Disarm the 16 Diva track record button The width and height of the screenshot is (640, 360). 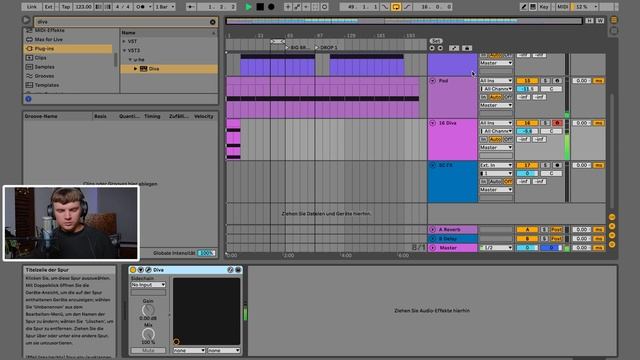point(557,123)
